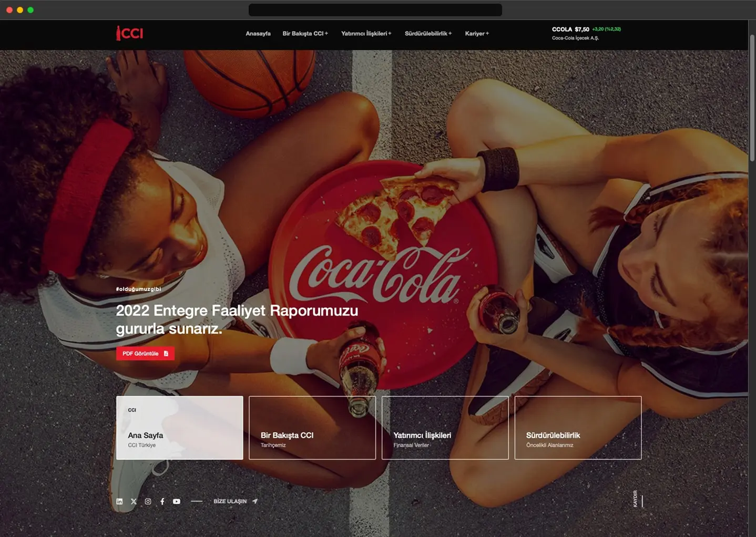
Task: Click the #olduğumuzgibi hashtag text
Action: pyautogui.click(x=138, y=289)
